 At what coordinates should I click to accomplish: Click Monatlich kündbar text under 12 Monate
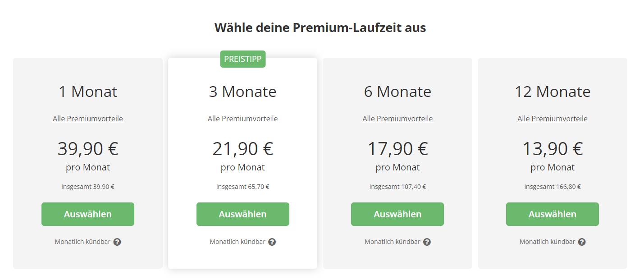[x=547, y=242]
